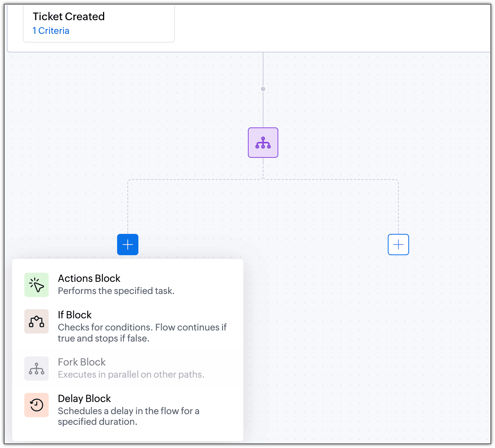Click the Delay Block clock icon
The height and width of the screenshot is (448, 495).
pos(36,405)
